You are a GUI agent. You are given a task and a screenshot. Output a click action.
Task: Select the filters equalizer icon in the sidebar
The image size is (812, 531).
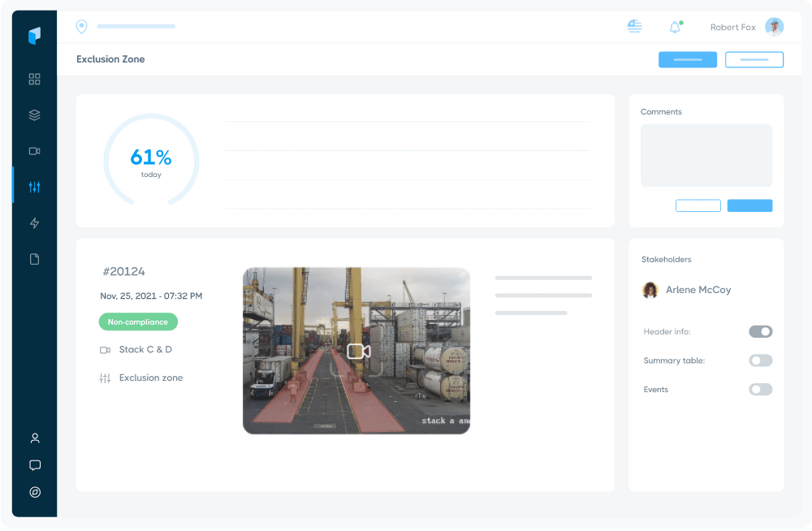click(x=34, y=186)
